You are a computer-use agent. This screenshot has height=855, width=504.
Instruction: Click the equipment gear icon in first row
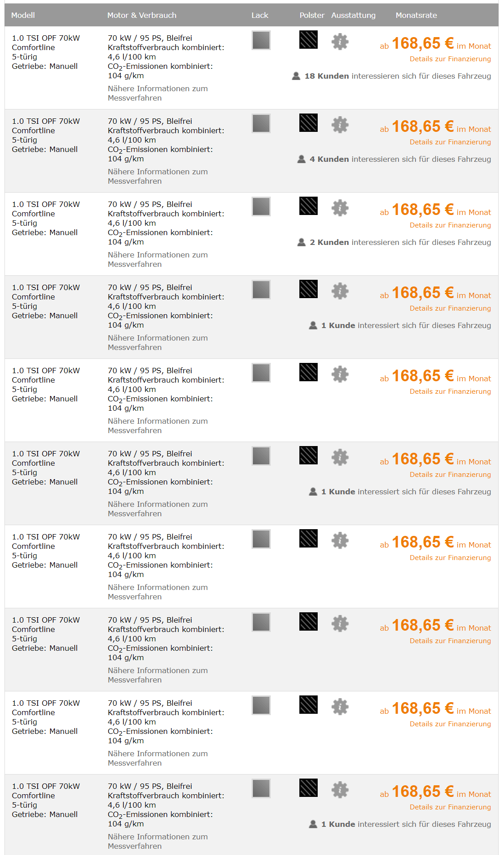(x=340, y=42)
